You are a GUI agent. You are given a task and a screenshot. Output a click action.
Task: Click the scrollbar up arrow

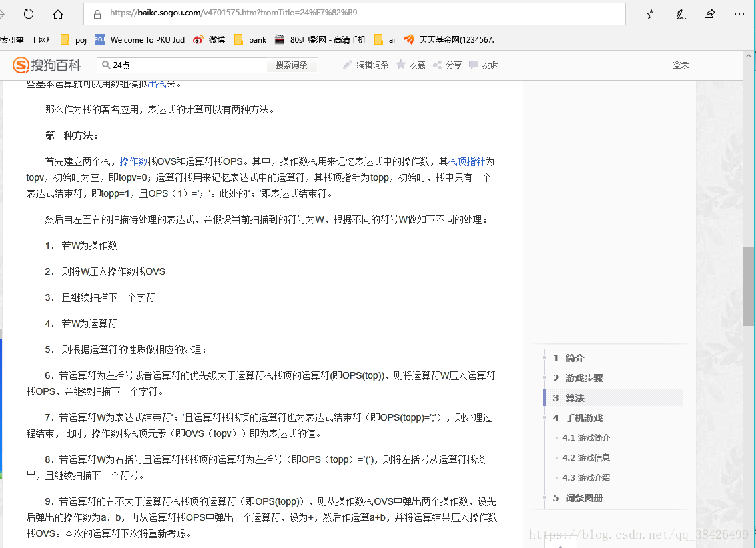(x=748, y=56)
